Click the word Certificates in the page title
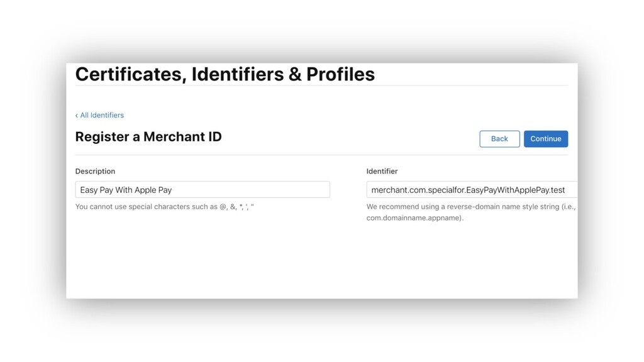Screen dimensions: 644x362 tap(128, 75)
